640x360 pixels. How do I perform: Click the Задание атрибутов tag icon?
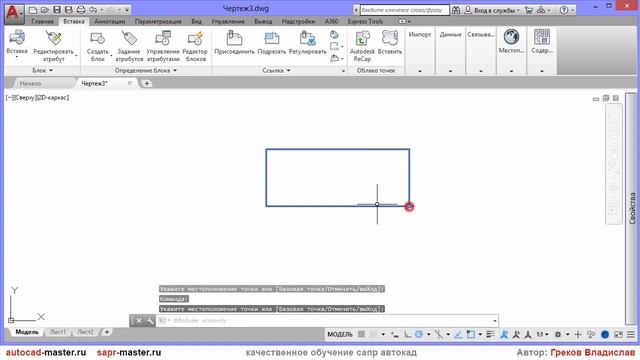[129, 46]
